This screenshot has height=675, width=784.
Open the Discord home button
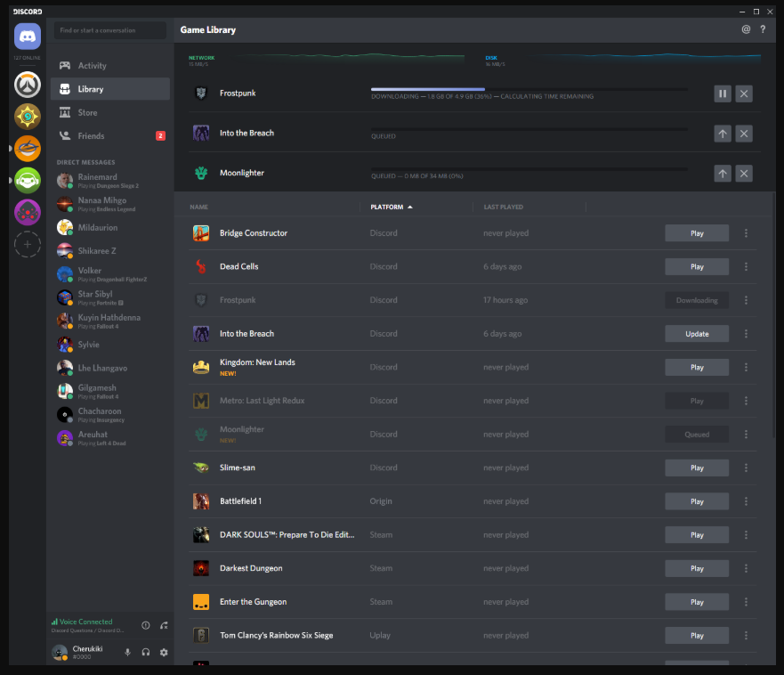28,37
